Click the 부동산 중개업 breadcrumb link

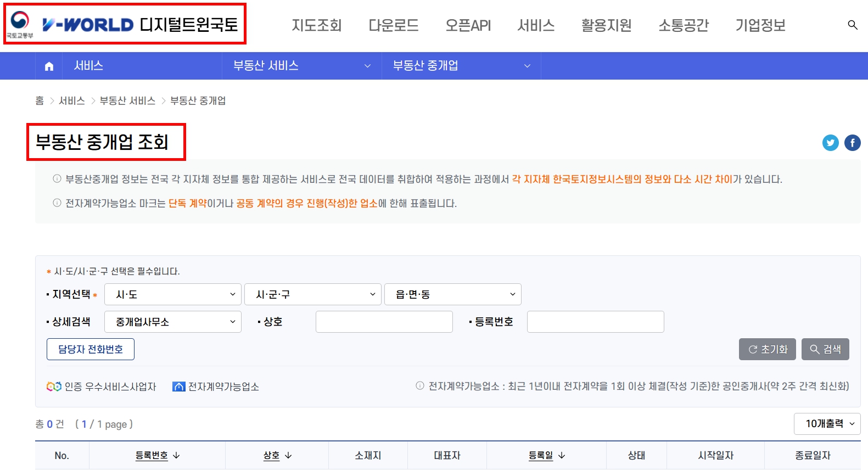click(198, 100)
